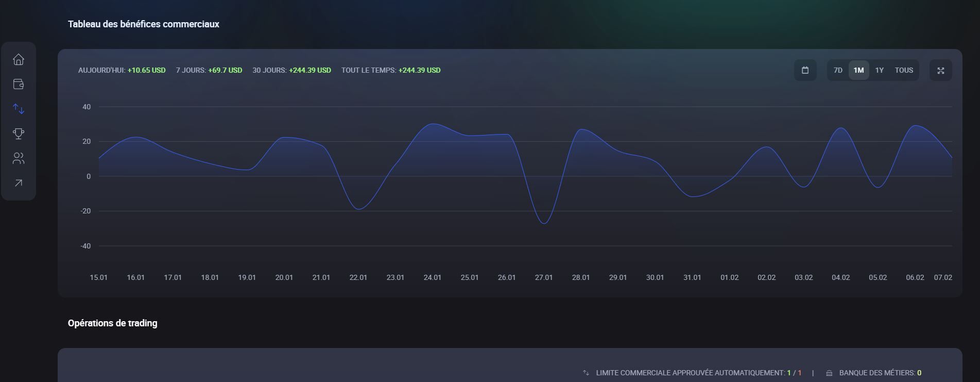This screenshot has height=382, width=980.
Task: Click the 30 JOURS +244.39 USD value
Action: (310, 70)
